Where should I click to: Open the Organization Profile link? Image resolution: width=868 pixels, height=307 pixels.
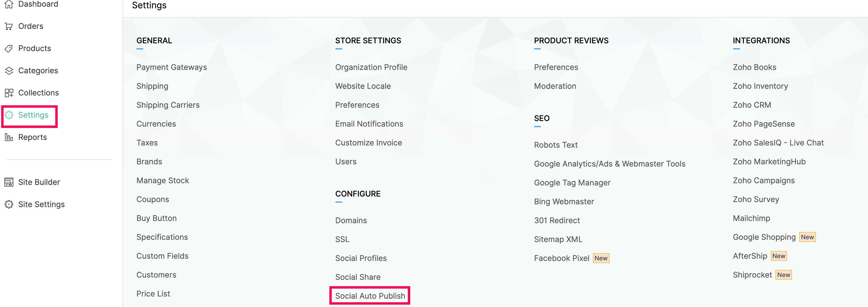coord(371,67)
